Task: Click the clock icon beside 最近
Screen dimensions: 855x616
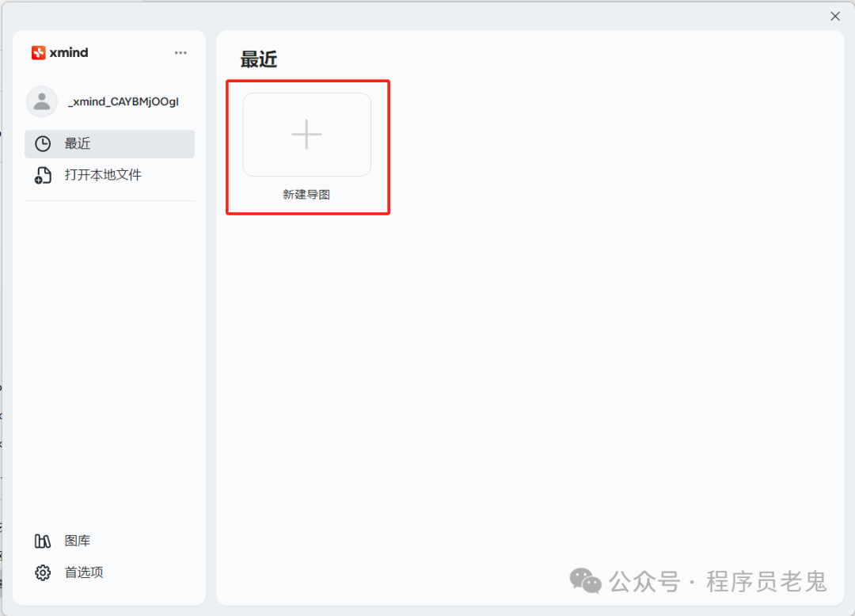Action: (43, 144)
